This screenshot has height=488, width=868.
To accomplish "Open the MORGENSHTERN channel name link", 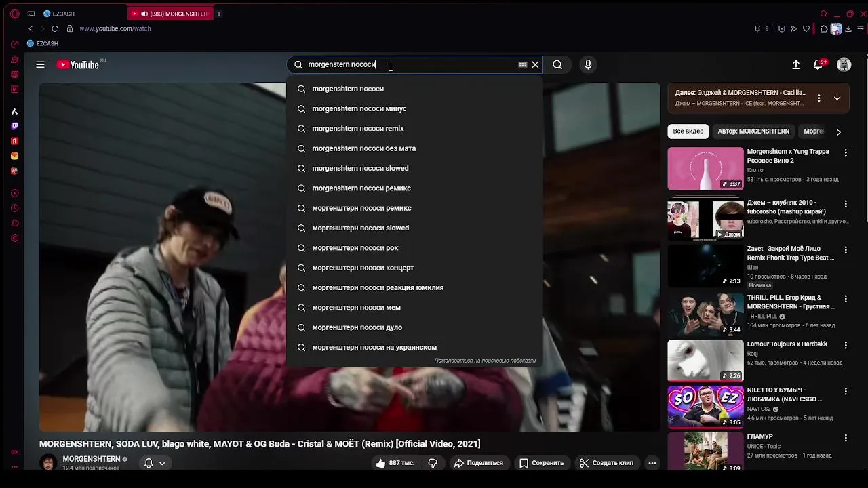I will (x=91, y=459).
